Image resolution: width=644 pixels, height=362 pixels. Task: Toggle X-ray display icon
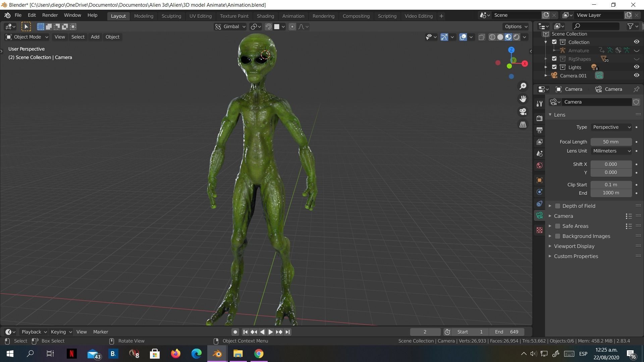tap(482, 37)
